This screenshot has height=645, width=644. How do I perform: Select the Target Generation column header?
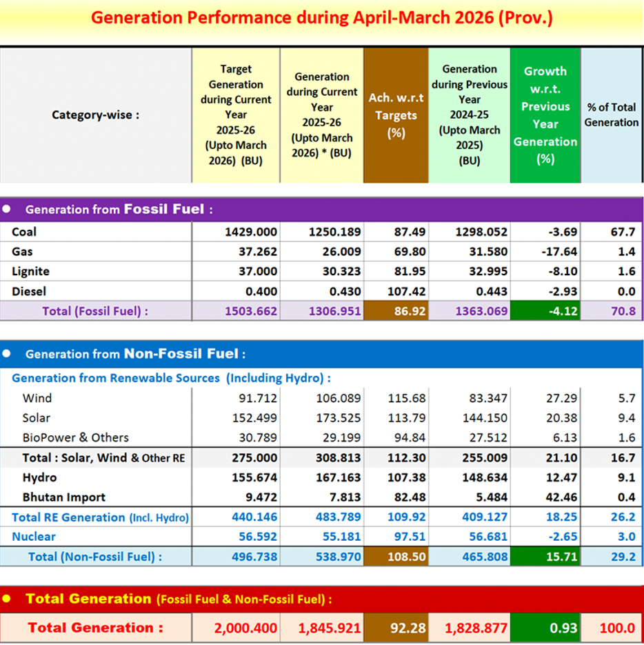click(x=236, y=115)
